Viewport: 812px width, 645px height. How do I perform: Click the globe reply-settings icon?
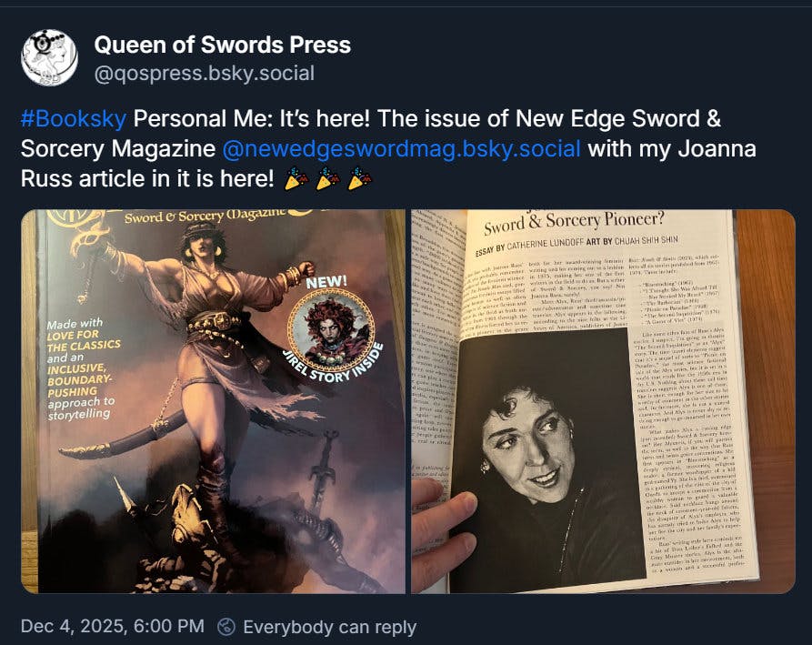tap(226, 627)
